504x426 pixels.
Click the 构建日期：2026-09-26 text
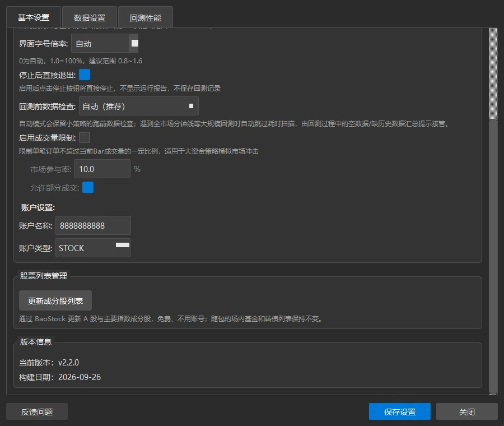coord(60,377)
